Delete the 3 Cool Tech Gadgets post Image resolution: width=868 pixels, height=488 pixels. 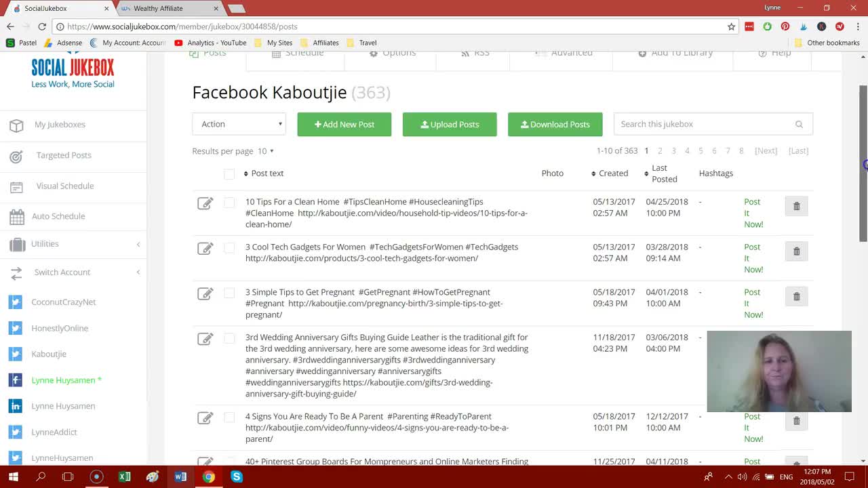click(797, 251)
